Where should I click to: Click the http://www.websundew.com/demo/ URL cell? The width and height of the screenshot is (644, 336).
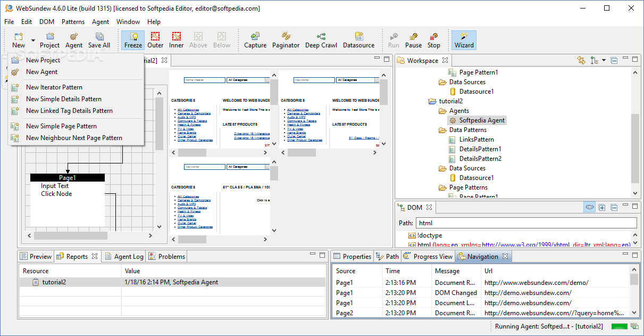(x=537, y=283)
